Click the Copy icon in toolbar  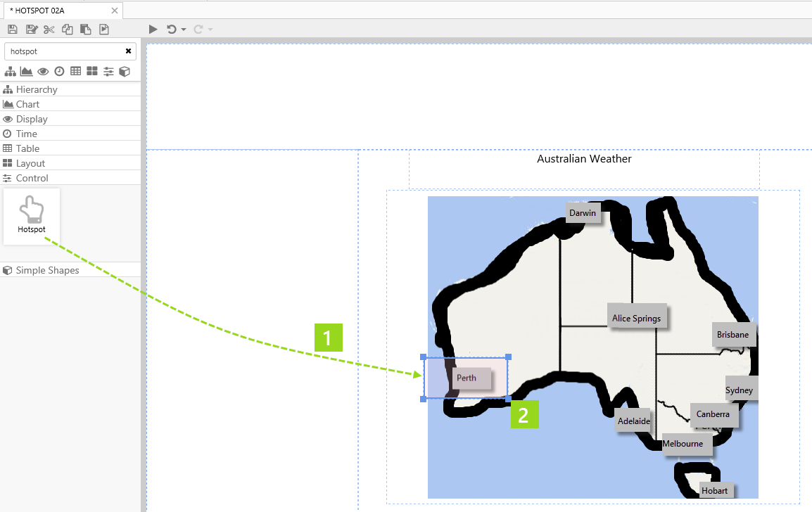pyautogui.click(x=67, y=29)
